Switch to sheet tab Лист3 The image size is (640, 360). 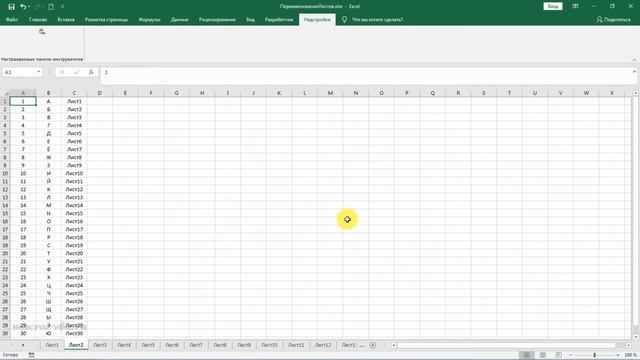click(x=100, y=345)
